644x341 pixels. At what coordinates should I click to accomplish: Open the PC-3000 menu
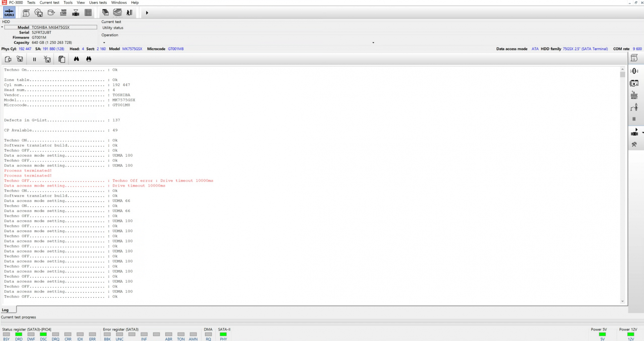point(16,3)
